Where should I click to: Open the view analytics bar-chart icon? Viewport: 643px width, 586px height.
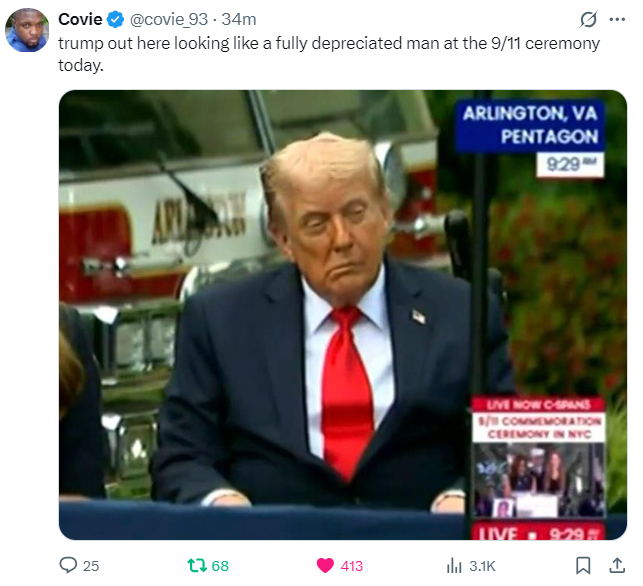point(454,565)
